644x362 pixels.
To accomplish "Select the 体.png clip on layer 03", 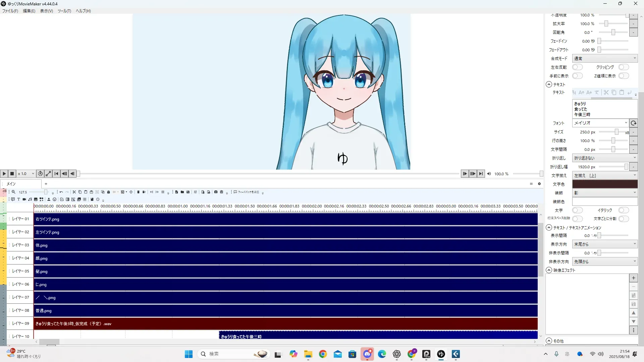I will click(x=285, y=245).
